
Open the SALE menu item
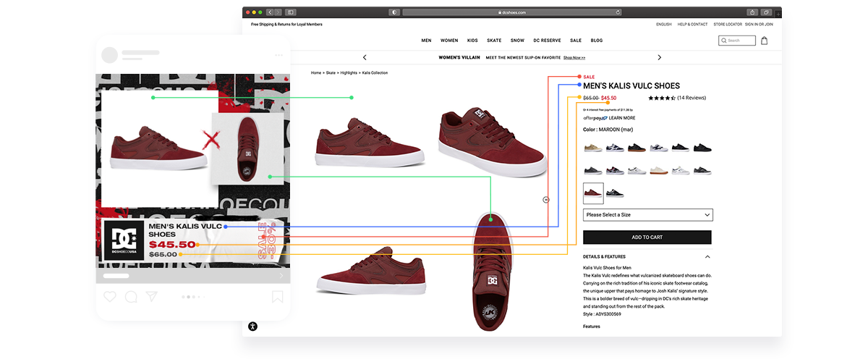point(576,41)
